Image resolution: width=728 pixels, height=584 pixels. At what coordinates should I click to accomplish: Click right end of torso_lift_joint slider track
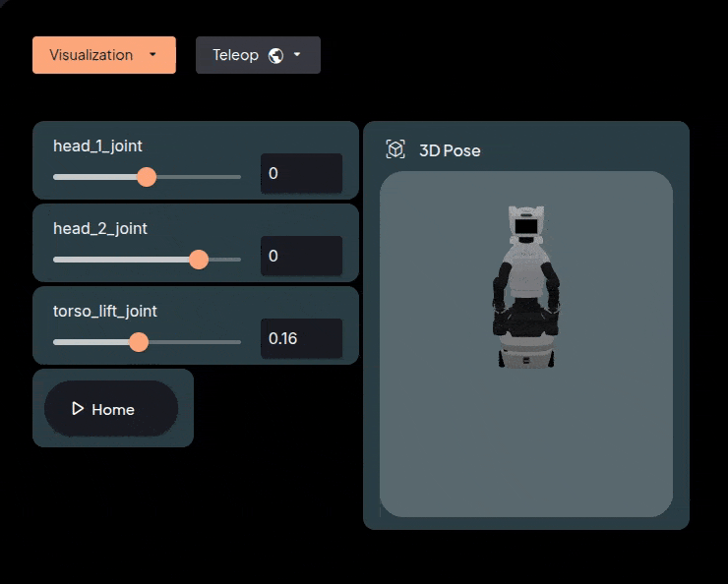click(x=238, y=342)
